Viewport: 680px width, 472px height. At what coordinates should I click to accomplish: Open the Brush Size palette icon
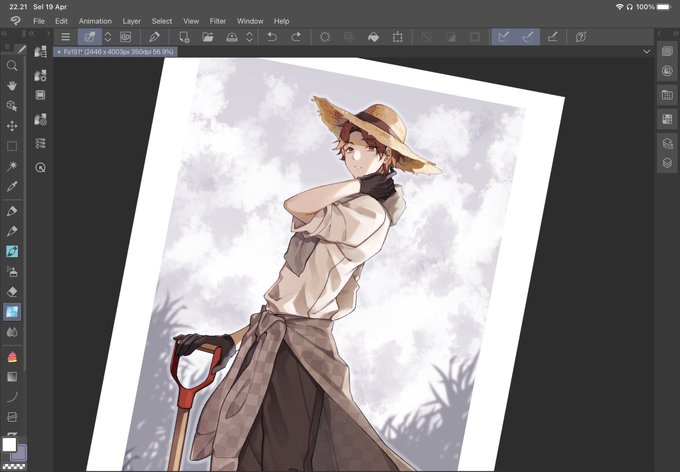(40, 95)
